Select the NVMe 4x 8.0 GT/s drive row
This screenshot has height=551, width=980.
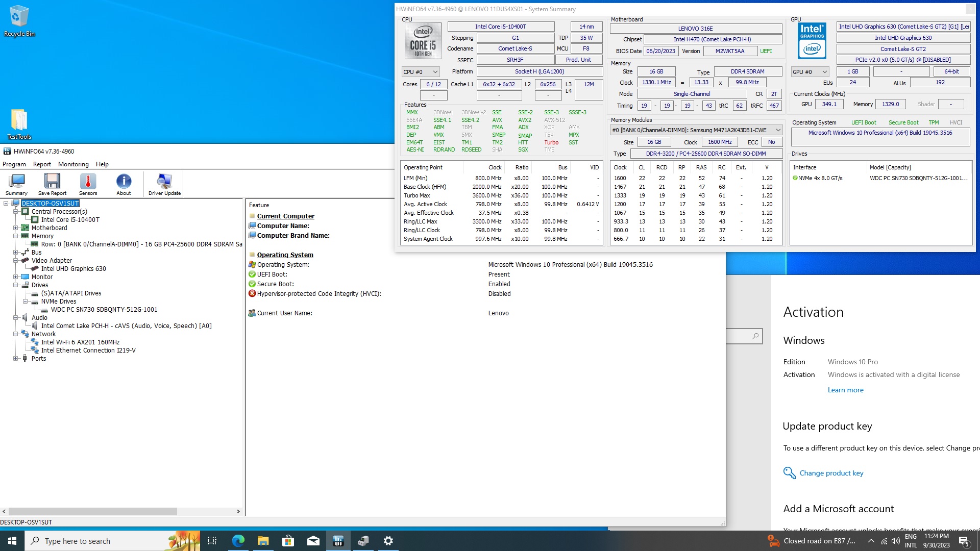[880, 178]
